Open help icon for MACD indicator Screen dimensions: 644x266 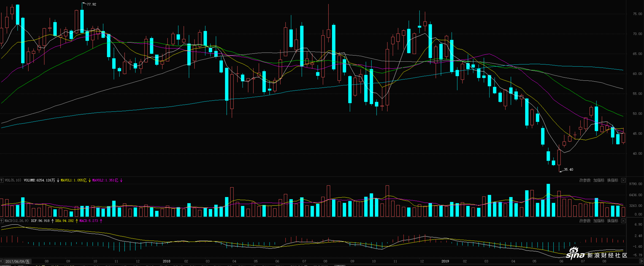pyautogui.click(x=1, y=221)
